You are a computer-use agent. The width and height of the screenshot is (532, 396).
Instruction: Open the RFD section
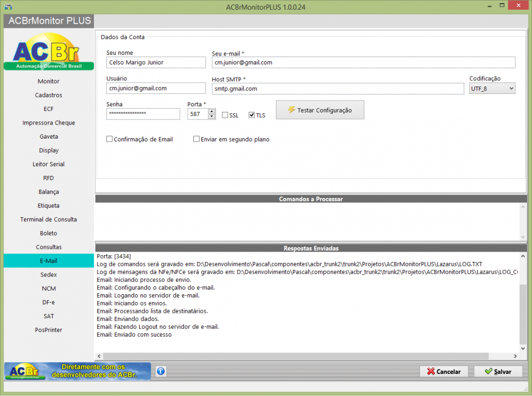(x=49, y=178)
